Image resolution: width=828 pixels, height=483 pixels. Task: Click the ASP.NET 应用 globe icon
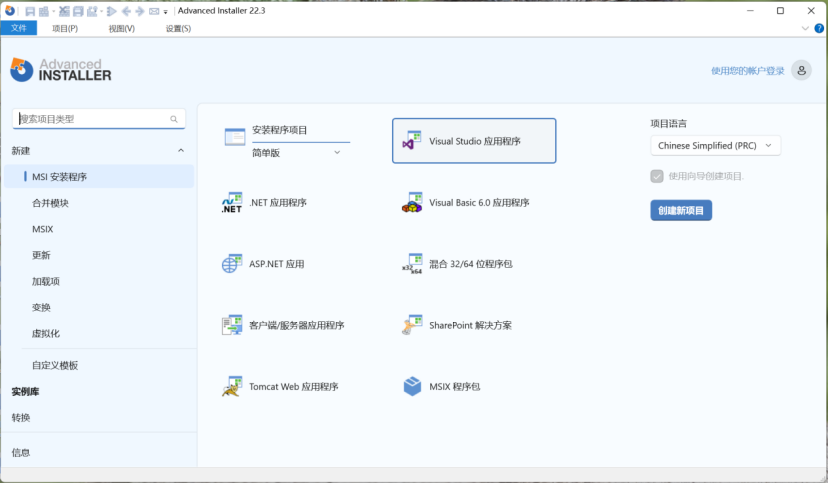tap(232, 263)
